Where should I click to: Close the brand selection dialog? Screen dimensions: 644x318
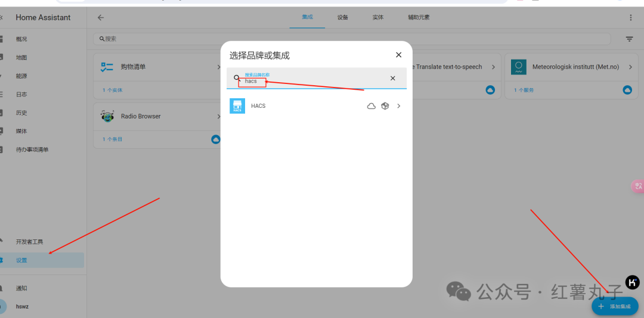pos(398,55)
